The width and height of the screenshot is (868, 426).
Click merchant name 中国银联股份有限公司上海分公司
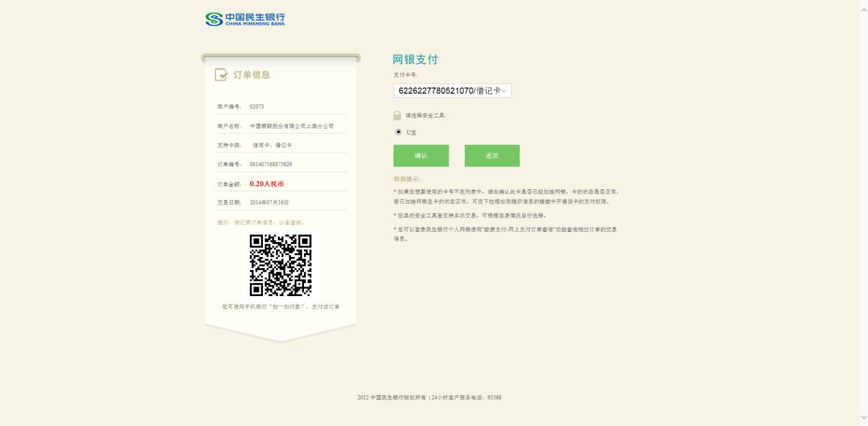click(292, 126)
